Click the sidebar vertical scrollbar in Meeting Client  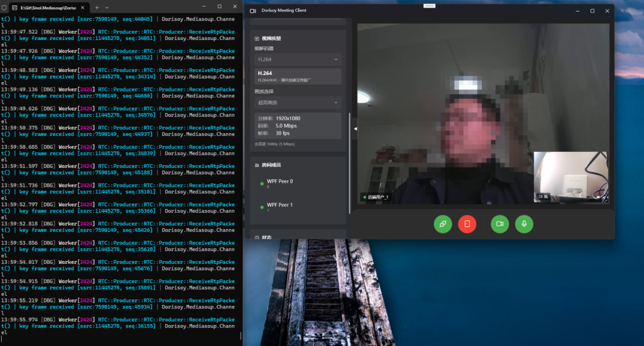coord(349,163)
